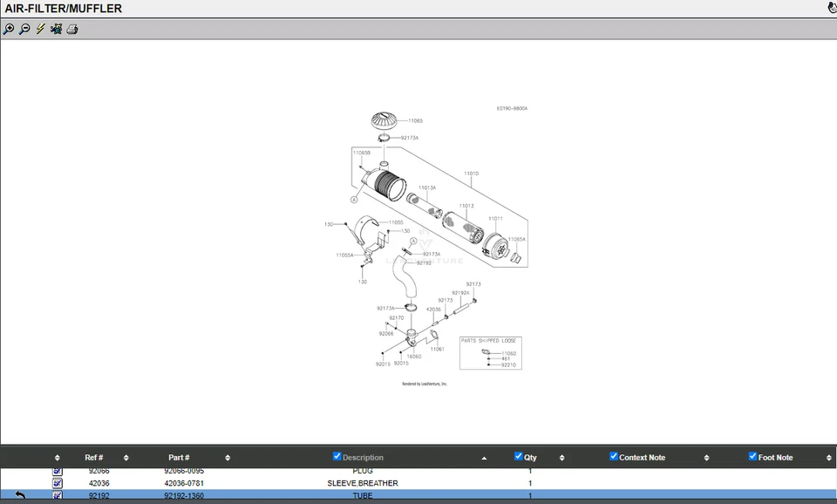Toggle the Foot Note column checkbox

click(752, 456)
